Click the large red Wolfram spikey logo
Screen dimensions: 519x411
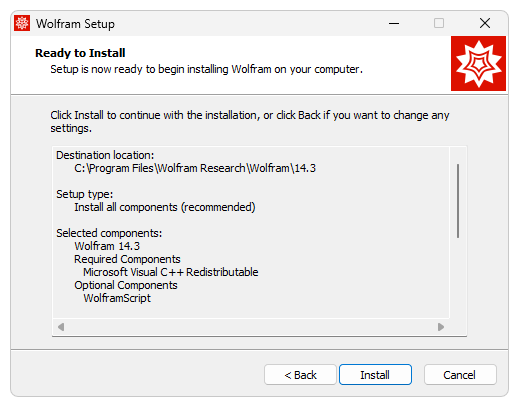pos(478,63)
